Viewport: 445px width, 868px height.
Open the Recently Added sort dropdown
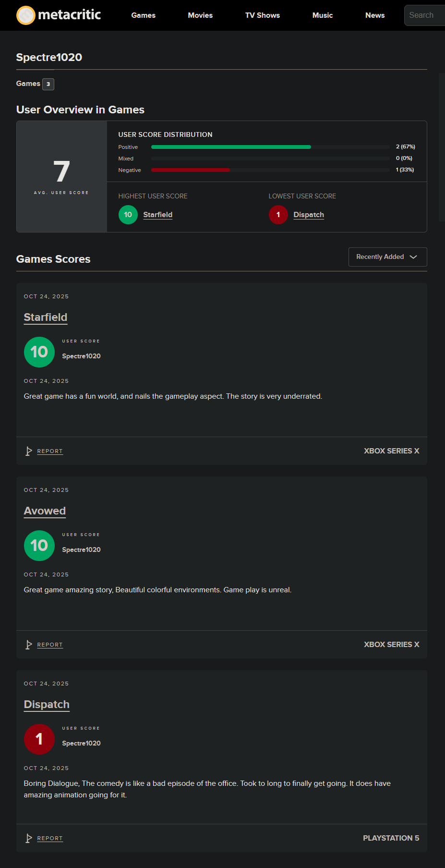pyautogui.click(x=387, y=257)
